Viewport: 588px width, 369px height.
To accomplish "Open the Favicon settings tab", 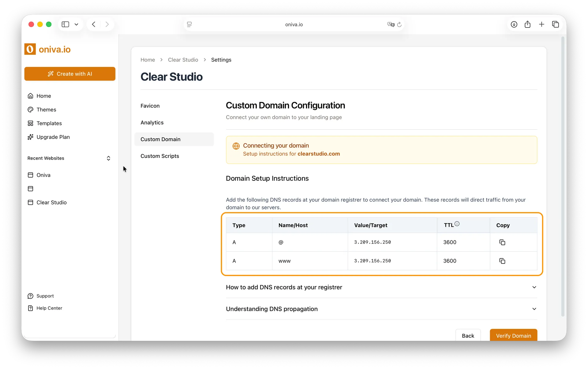I will pos(150,106).
